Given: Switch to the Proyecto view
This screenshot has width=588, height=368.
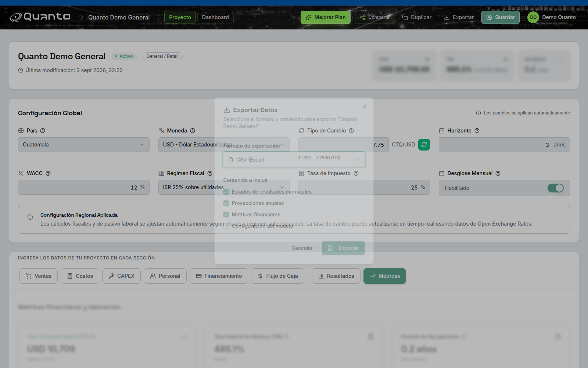Looking at the screenshot, I should tap(180, 17).
